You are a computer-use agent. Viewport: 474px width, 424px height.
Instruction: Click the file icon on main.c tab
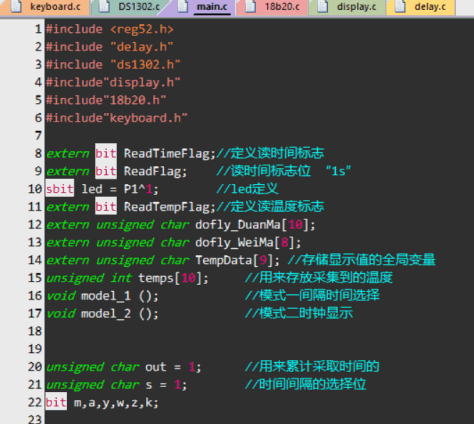click(x=183, y=7)
